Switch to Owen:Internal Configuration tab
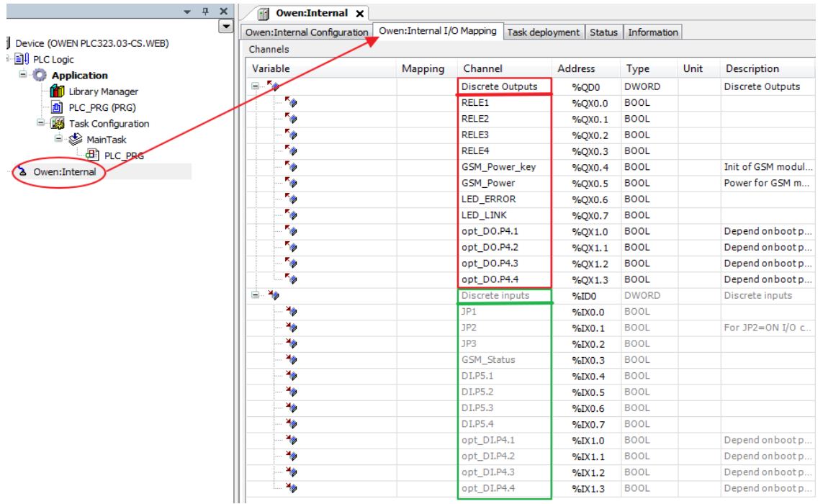This screenshot has height=504, width=823. 305,32
